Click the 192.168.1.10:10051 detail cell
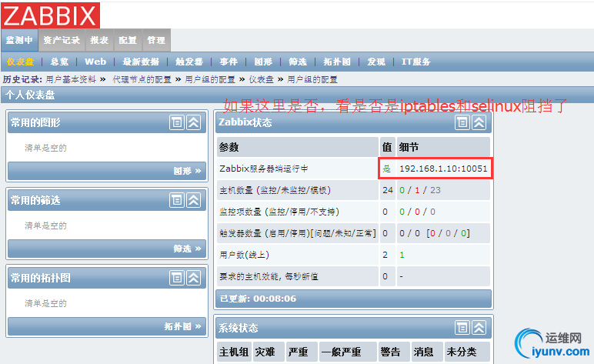Image resolution: width=594 pixels, height=364 pixels. coord(443,169)
